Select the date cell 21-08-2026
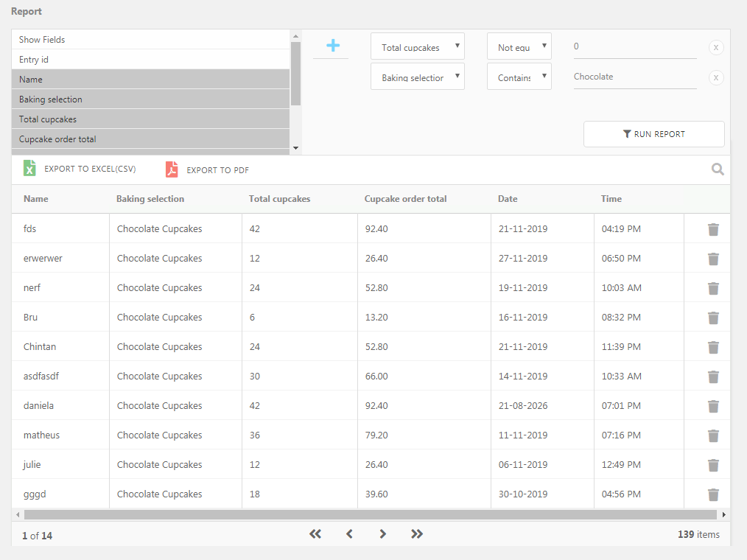Viewport: 747px width, 560px height. click(522, 405)
